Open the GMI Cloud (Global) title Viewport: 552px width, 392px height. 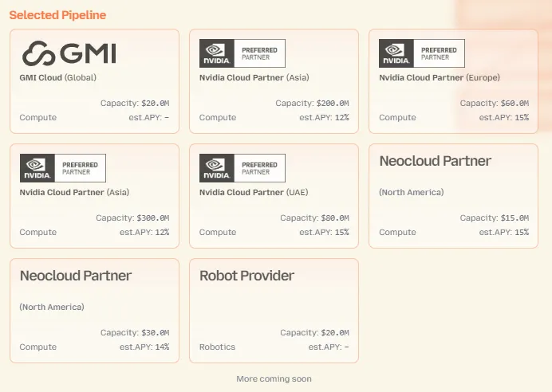[57, 78]
